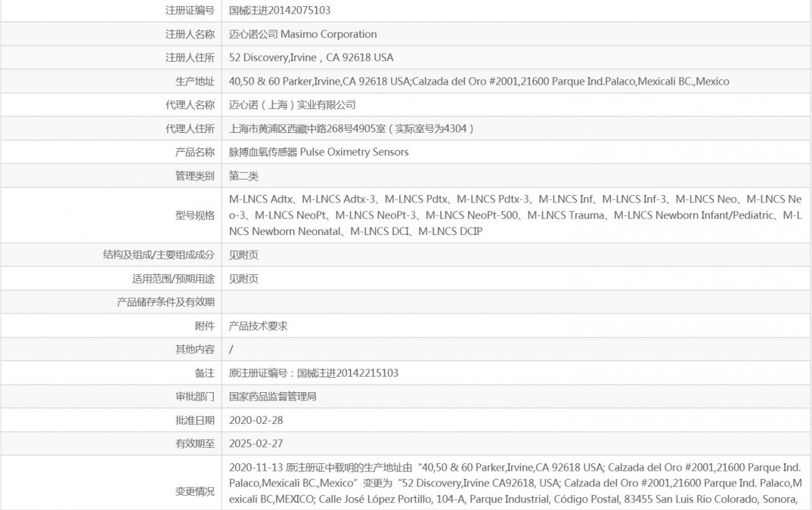
Task: Click the 代理人住所 label
Action: click(190, 129)
